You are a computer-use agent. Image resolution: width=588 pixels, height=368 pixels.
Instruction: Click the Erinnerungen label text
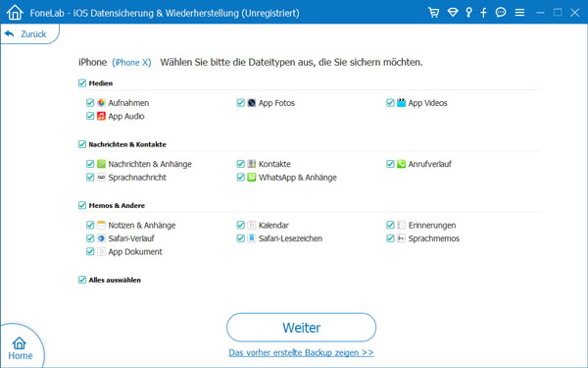tap(432, 226)
